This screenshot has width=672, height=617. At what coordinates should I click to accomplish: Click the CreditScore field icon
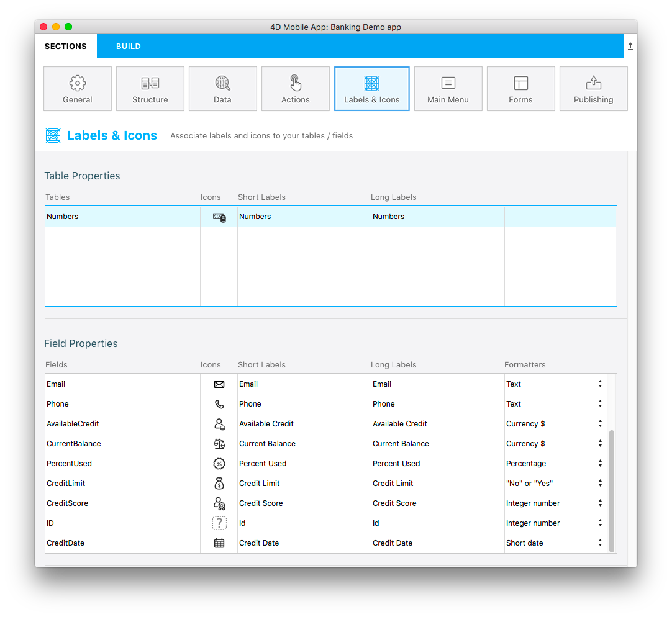pyautogui.click(x=219, y=503)
